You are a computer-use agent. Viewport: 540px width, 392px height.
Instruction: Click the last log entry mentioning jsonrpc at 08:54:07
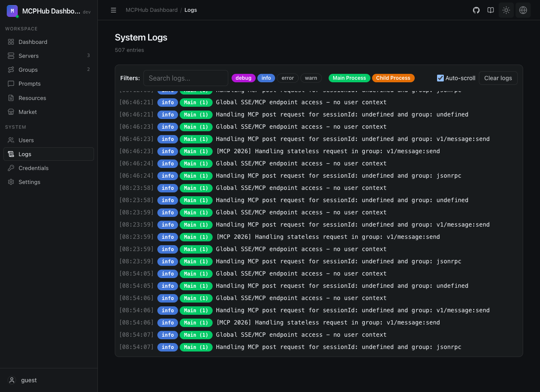point(319,347)
